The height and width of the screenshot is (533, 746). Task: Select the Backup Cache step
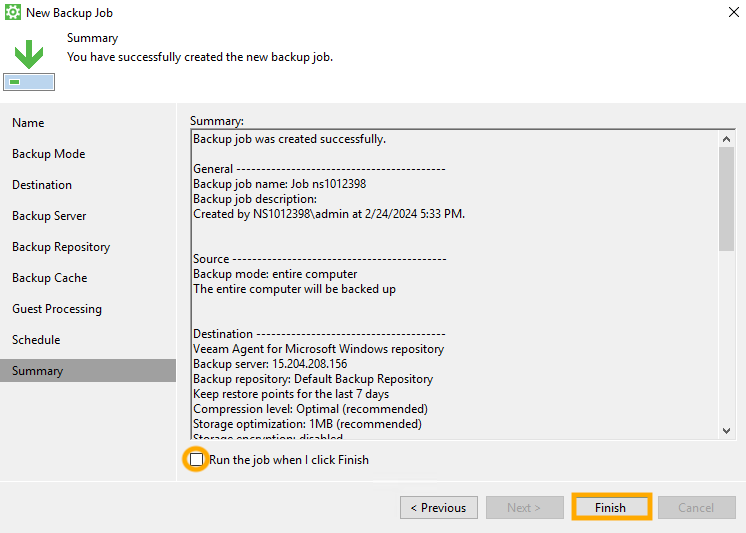pos(49,278)
